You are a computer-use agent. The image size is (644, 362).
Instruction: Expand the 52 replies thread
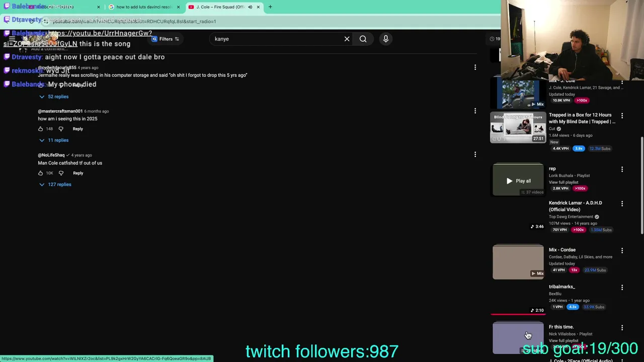(x=54, y=97)
